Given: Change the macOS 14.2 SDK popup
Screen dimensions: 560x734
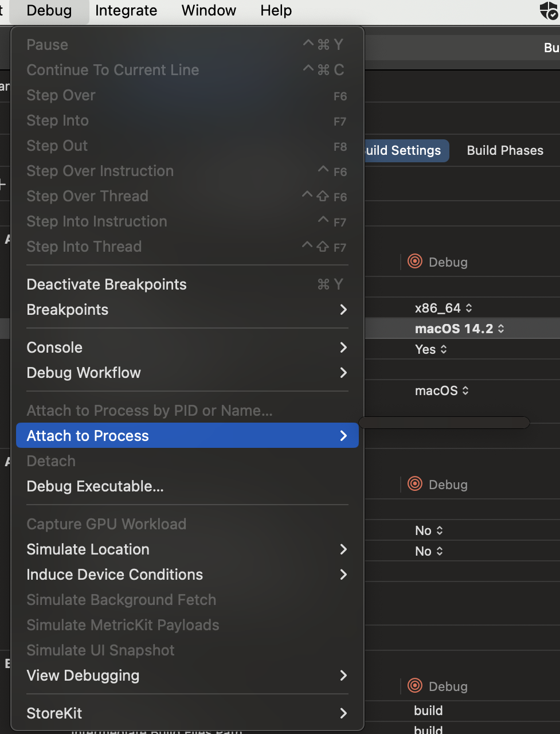Looking at the screenshot, I should (x=460, y=329).
